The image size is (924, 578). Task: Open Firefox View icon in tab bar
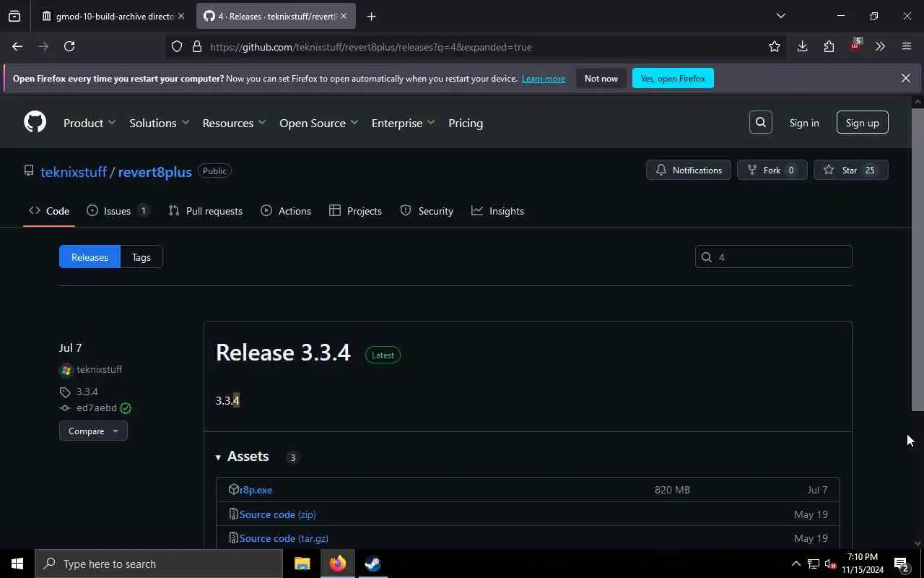click(x=14, y=16)
